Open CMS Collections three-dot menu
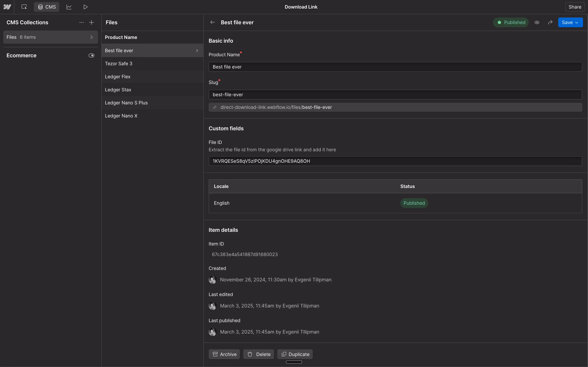This screenshot has height=367, width=588. (x=81, y=22)
